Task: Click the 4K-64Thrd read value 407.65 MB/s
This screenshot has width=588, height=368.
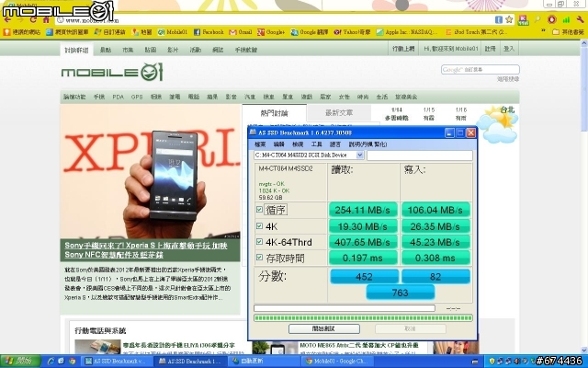Action: point(363,242)
